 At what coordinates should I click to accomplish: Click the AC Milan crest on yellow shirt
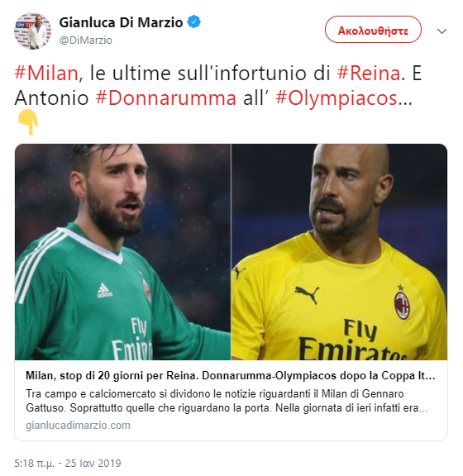pyautogui.click(x=402, y=302)
